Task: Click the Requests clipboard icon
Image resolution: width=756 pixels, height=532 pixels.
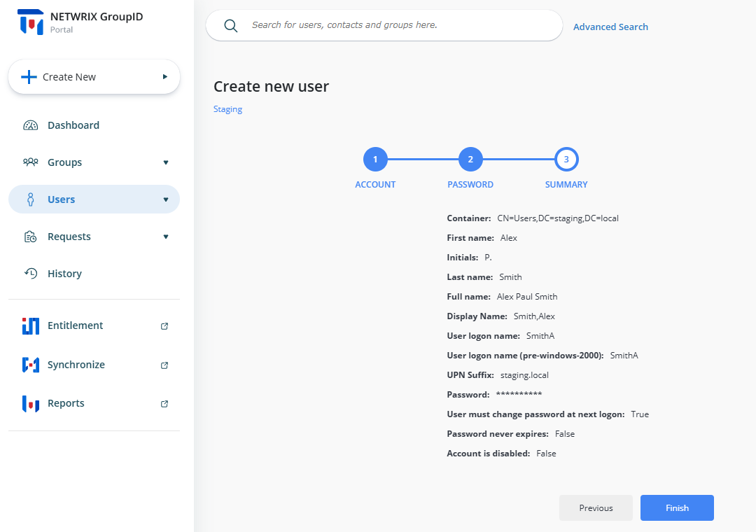Action: tap(31, 236)
